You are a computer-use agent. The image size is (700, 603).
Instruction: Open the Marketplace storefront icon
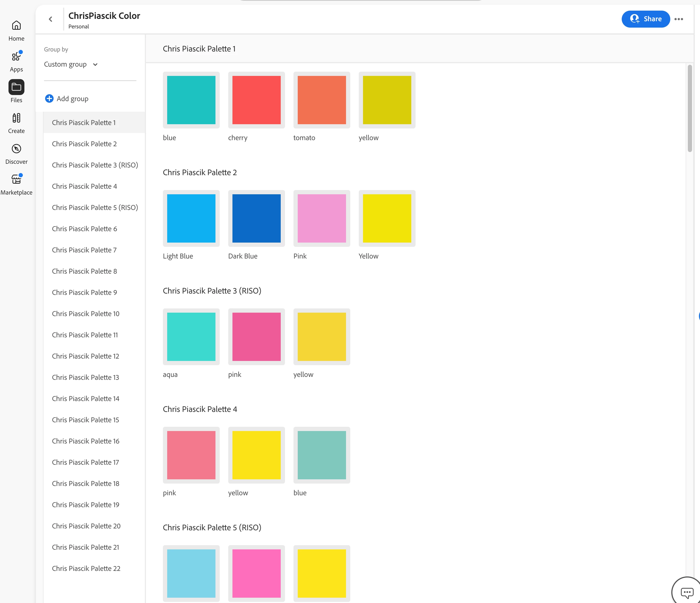16,179
